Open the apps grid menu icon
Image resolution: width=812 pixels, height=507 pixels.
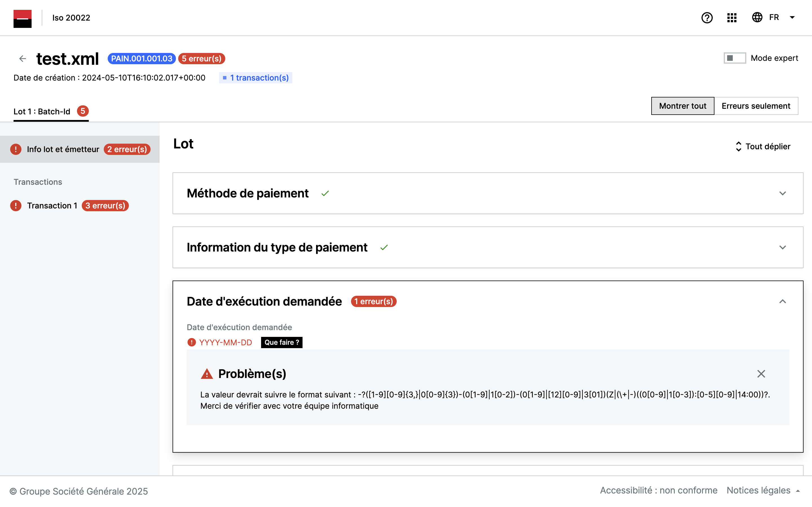tap(732, 18)
